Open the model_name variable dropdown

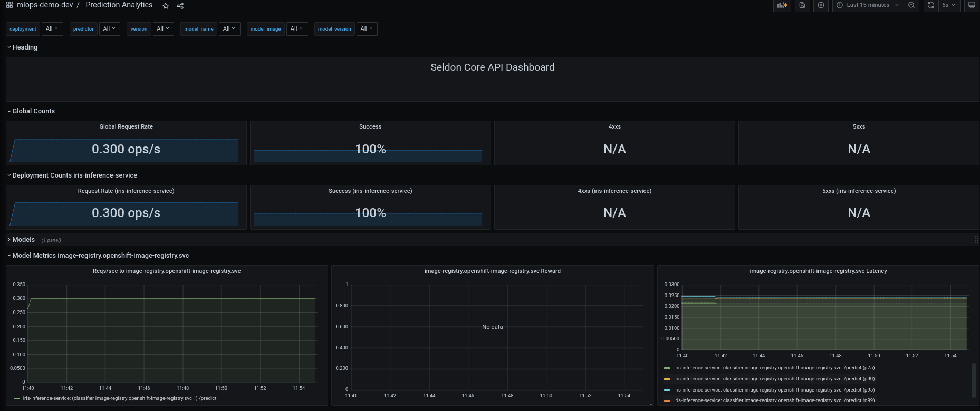[x=229, y=29]
